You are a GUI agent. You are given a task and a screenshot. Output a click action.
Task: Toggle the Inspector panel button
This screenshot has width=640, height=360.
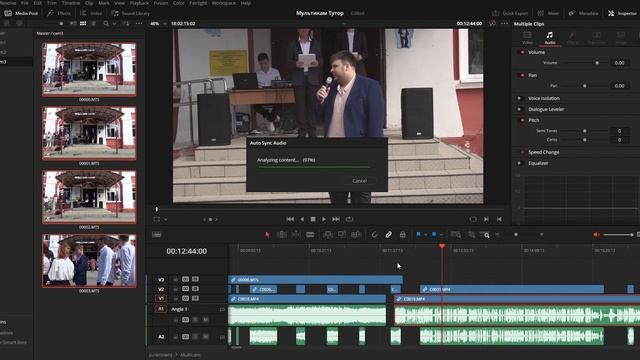(x=622, y=13)
